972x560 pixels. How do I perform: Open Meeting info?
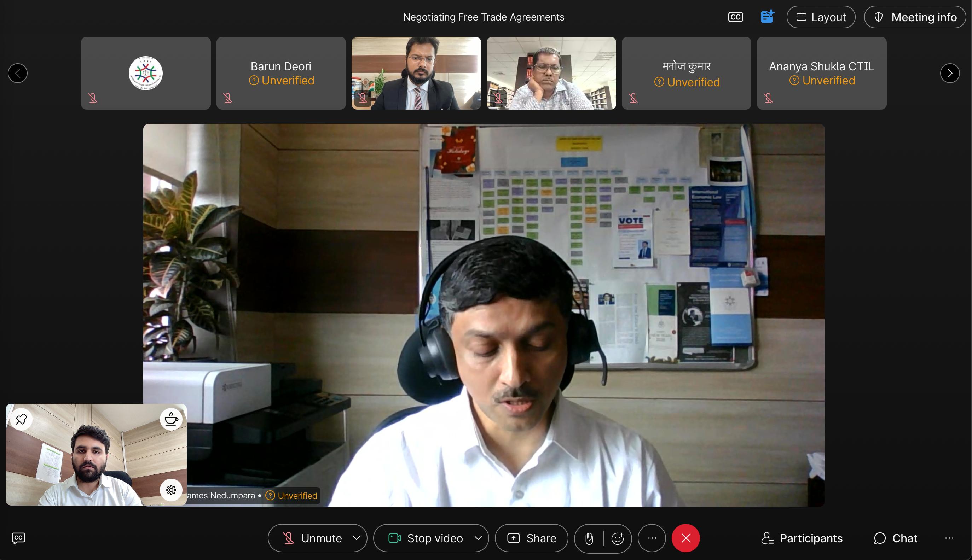click(915, 17)
